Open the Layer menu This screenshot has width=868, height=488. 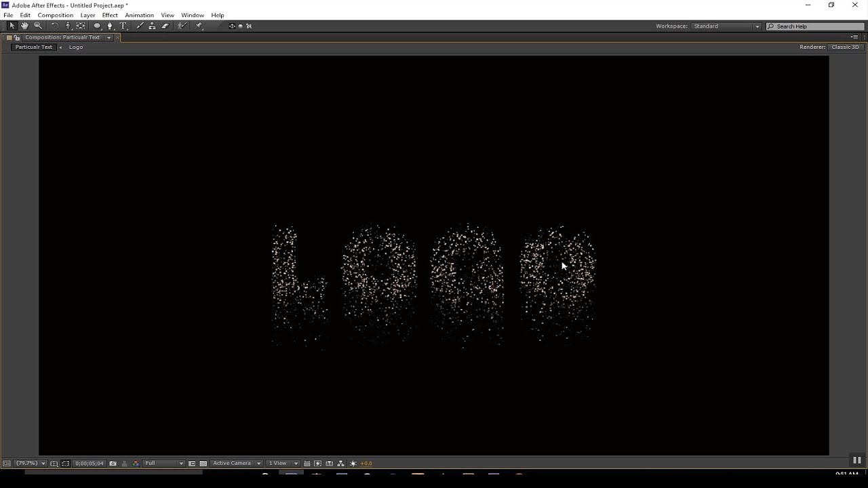point(87,15)
